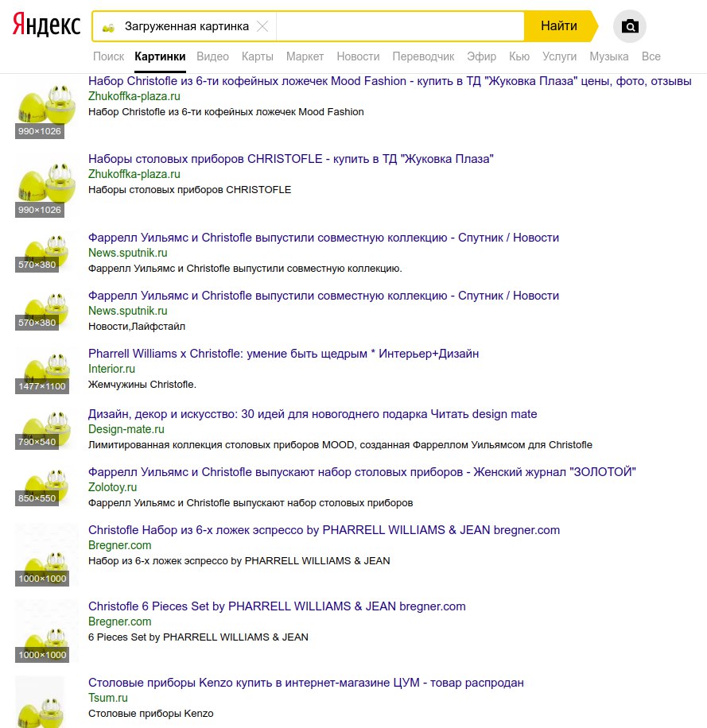Remove the uploaded picture with the X

tap(262, 26)
